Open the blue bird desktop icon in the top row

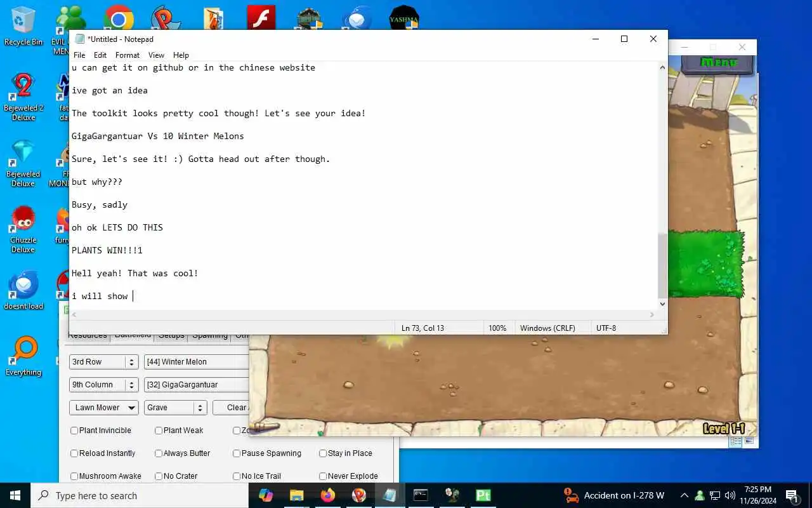[357, 18]
